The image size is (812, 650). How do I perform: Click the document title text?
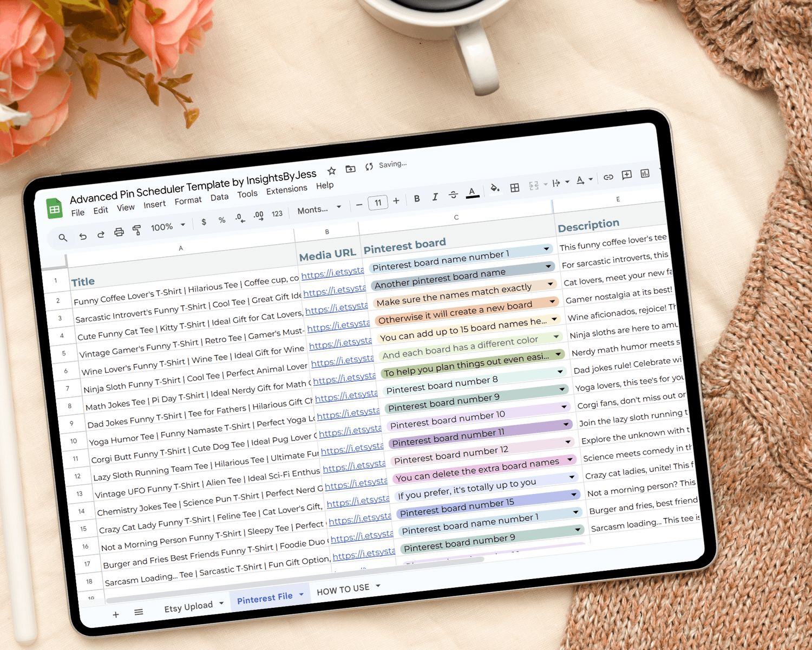click(x=193, y=187)
